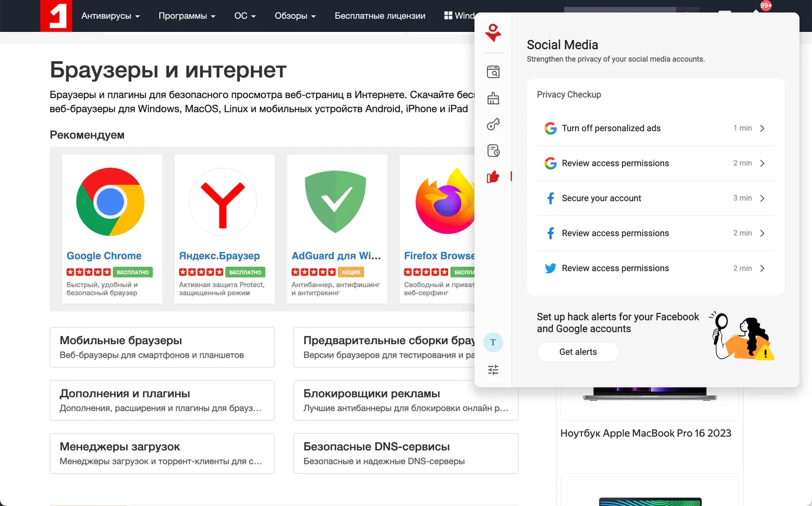Open the Firefox Browser title link

pyautogui.click(x=439, y=256)
